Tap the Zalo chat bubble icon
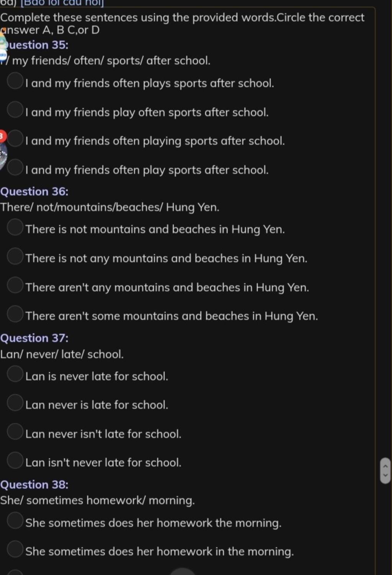 [x=3, y=56]
